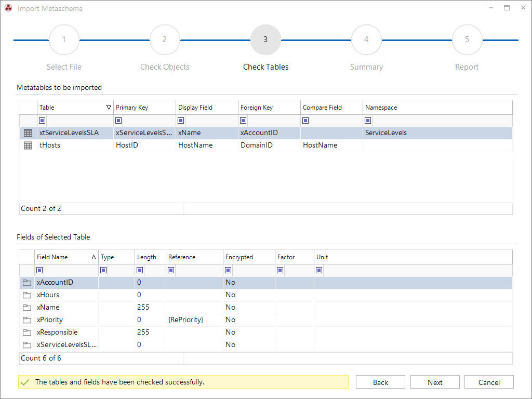The height and width of the screenshot is (399, 532).
Task: Go to wizard step 1 Select File
Action: tap(64, 39)
